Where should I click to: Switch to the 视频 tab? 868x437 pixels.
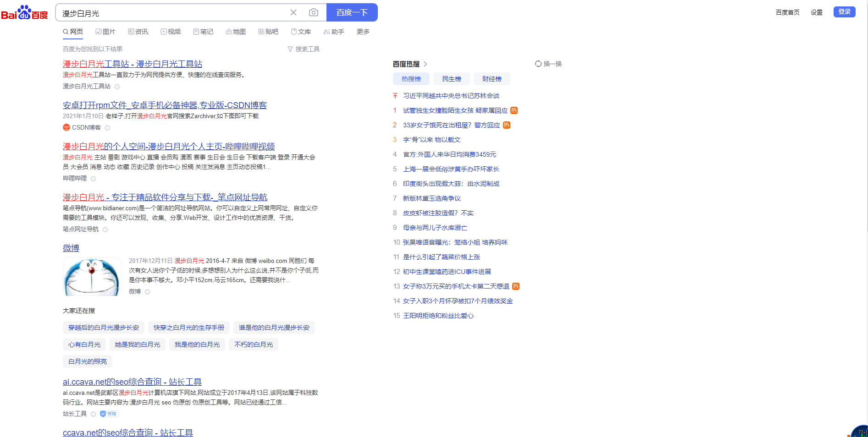pyautogui.click(x=171, y=32)
